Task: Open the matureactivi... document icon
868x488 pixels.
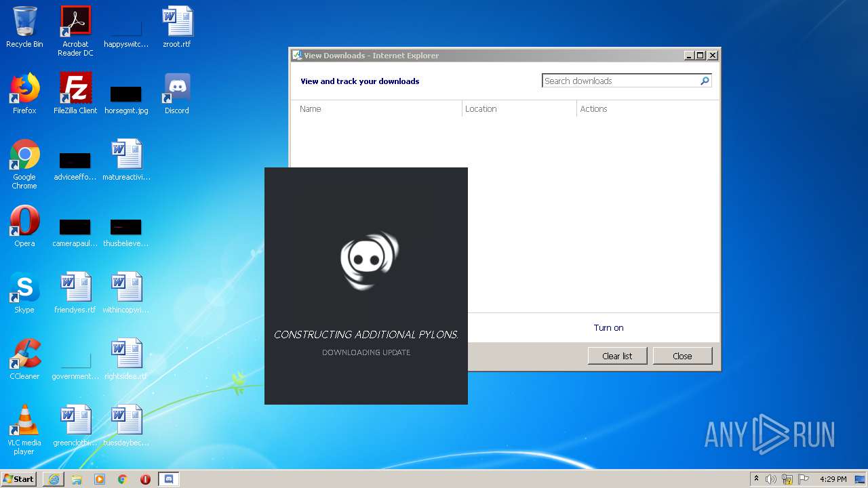Action: [x=126, y=161]
